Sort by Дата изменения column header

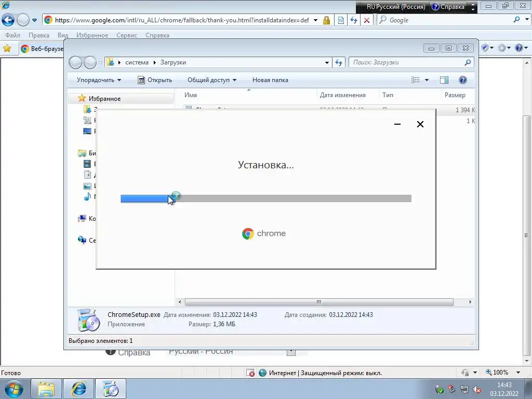click(343, 95)
